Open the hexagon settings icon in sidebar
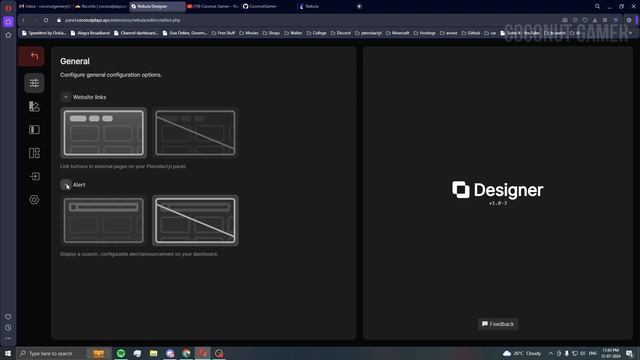This screenshot has width=640, height=360. 34,200
